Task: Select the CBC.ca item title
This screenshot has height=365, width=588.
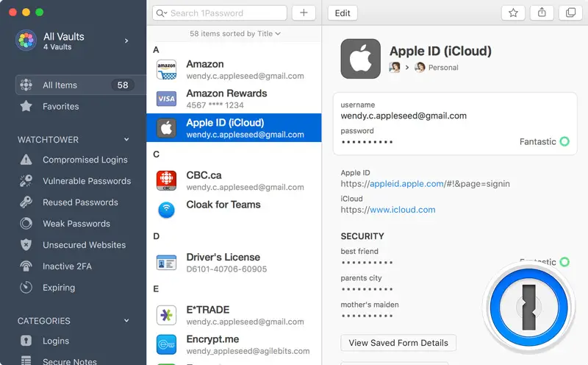Action: pyautogui.click(x=204, y=175)
